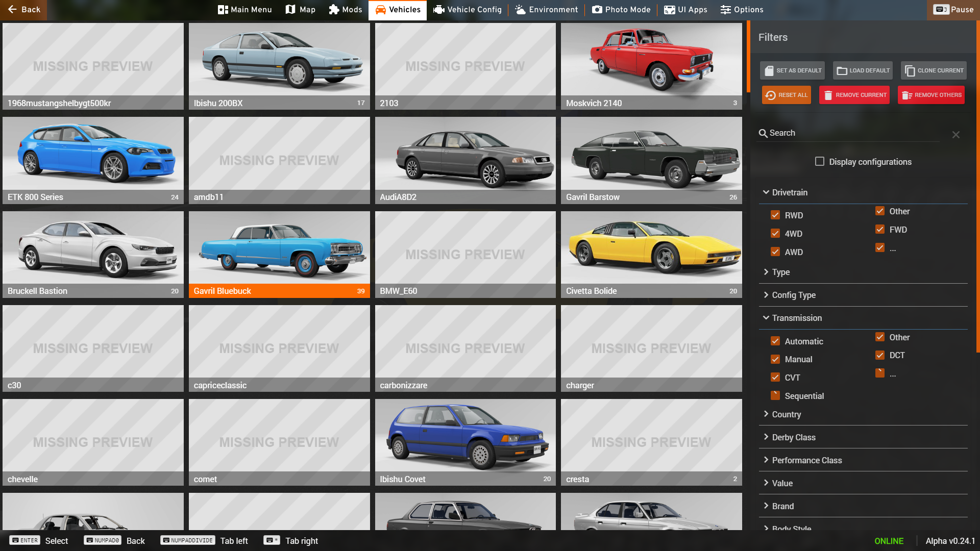Switch to the Map tab
This screenshot has height=551, width=980.
[x=301, y=10]
